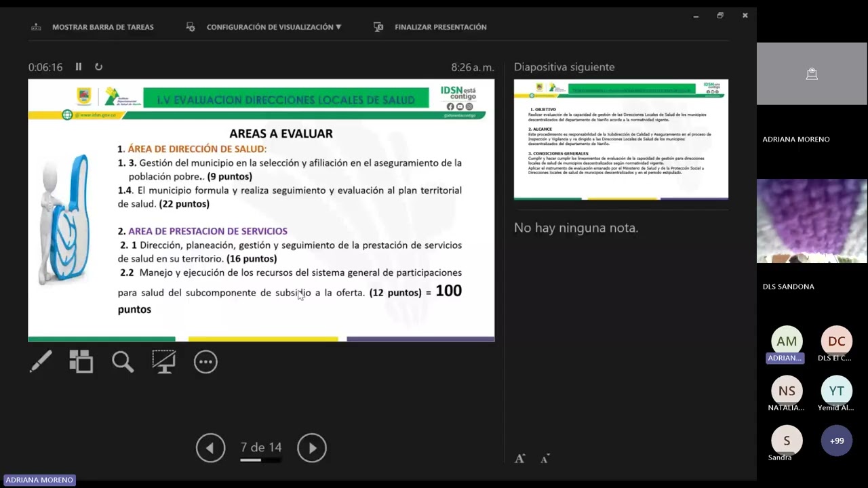The image size is (868, 488).
Task: Reset the presentation timer
Action: [98, 66]
